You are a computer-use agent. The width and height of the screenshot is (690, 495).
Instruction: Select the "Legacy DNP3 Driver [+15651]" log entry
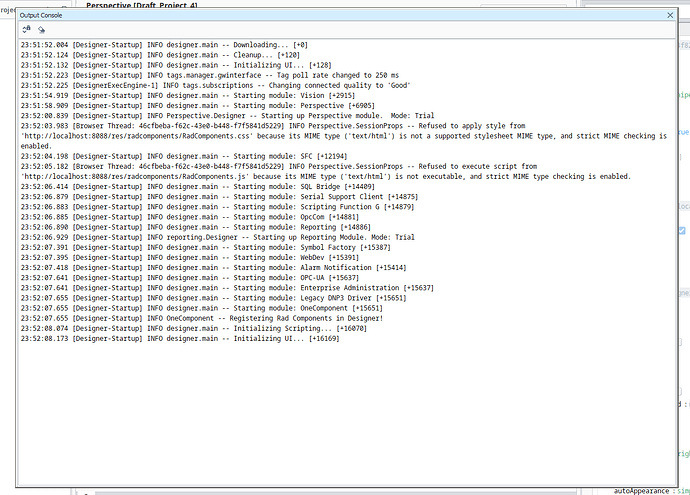point(213,298)
